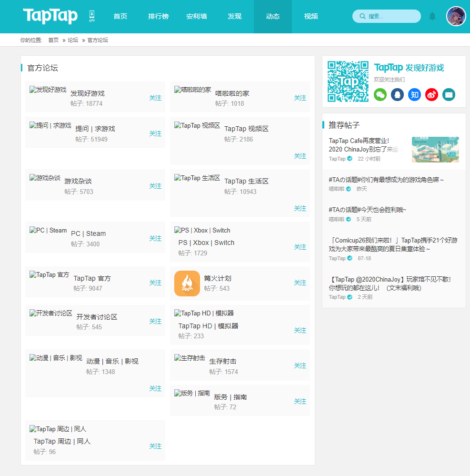
Task: Click the search input field
Action: pyautogui.click(x=387, y=16)
